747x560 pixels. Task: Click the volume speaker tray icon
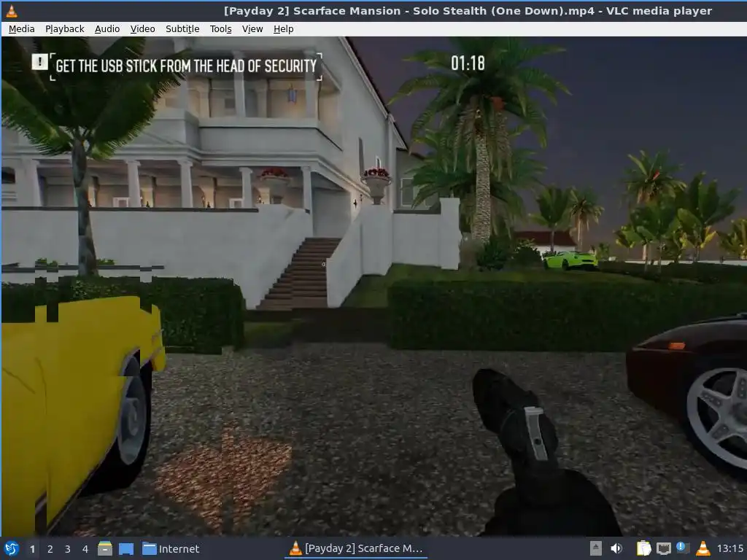point(616,548)
